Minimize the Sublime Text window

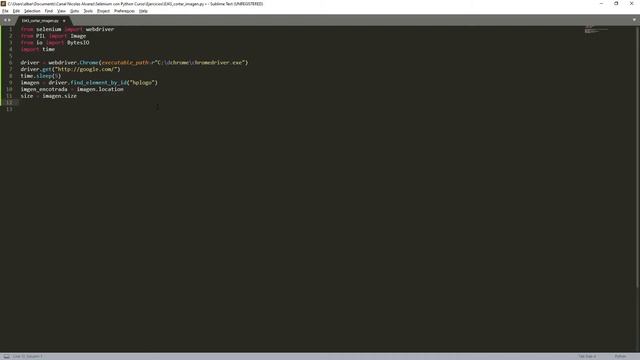[x=601, y=4]
